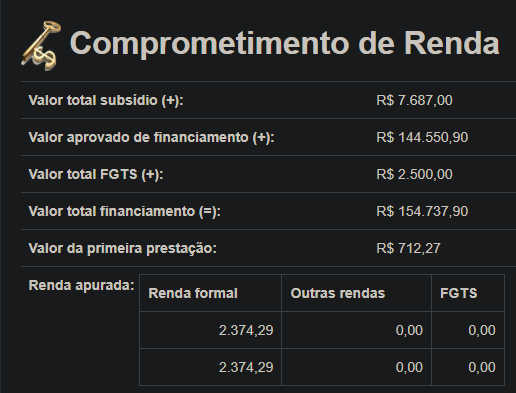Select Valor total financiamento label
Viewport: 516px width, 393px height.
[x=125, y=211]
